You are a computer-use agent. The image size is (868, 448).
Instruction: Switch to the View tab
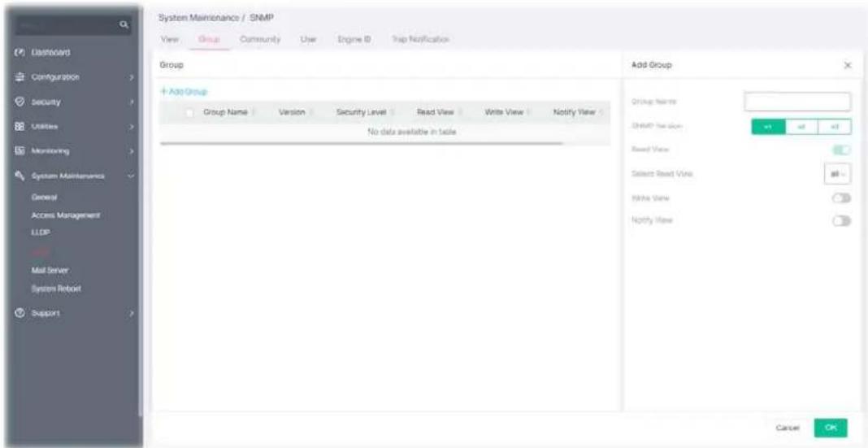click(168, 39)
